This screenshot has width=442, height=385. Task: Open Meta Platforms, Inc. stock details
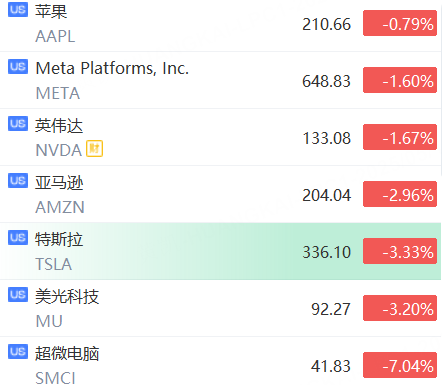[221, 80]
